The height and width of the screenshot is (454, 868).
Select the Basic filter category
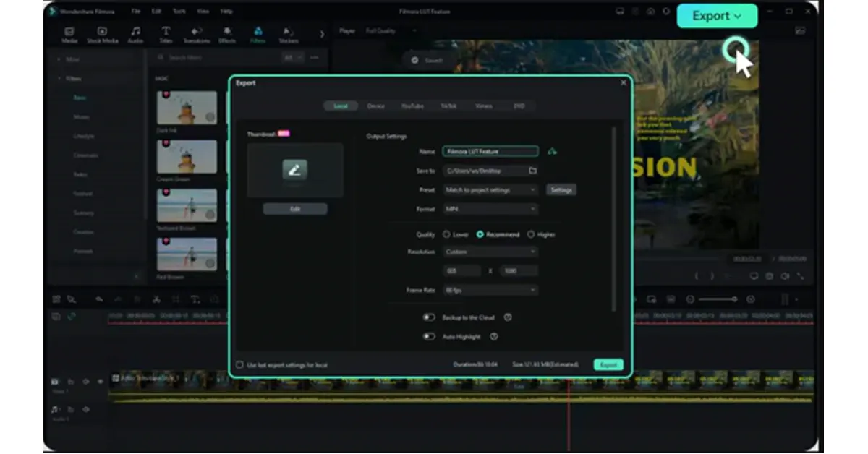click(x=79, y=97)
